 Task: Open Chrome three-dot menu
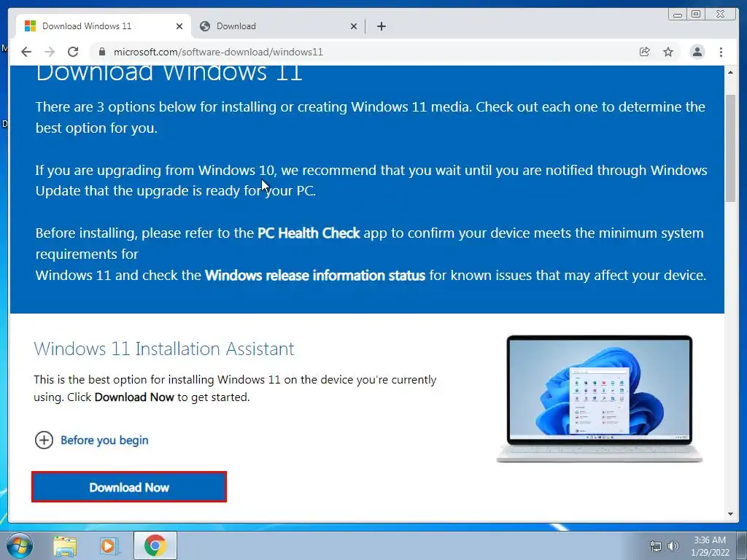pos(721,52)
